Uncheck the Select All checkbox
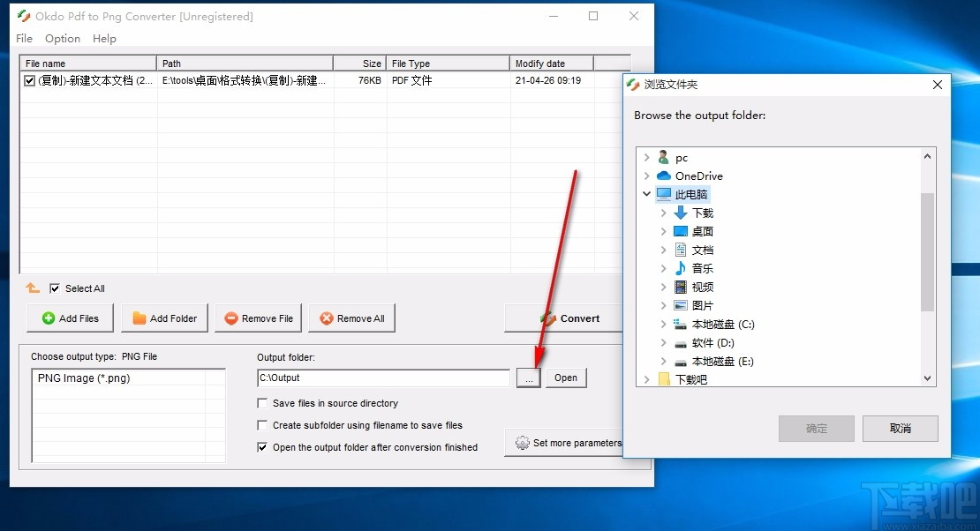 click(56, 288)
